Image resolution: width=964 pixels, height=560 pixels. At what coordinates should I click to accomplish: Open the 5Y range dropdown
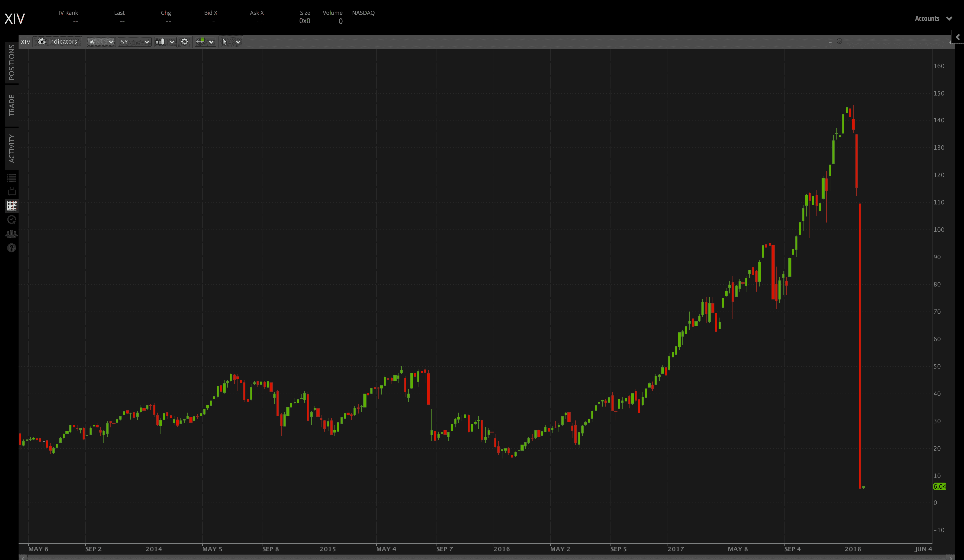[x=134, y=42]
